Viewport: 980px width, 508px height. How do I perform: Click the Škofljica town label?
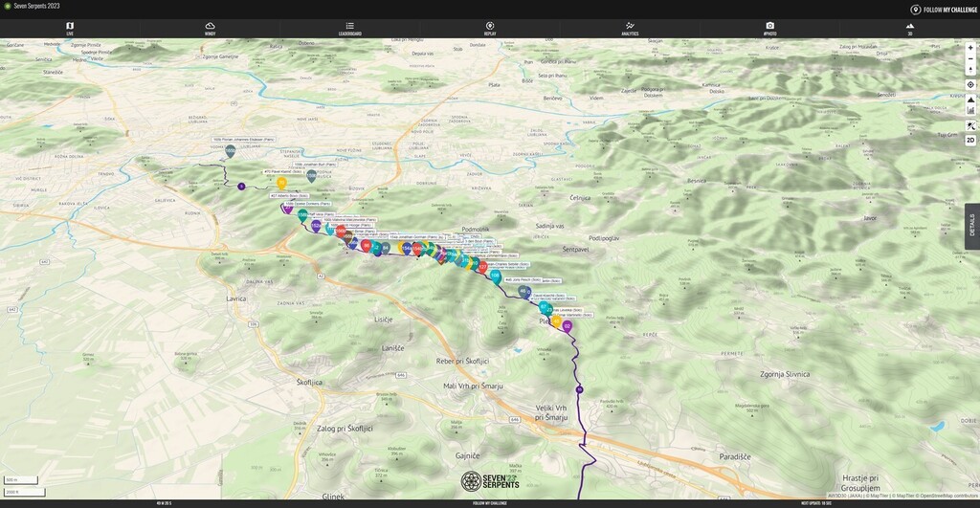click(x=309, y=382)
